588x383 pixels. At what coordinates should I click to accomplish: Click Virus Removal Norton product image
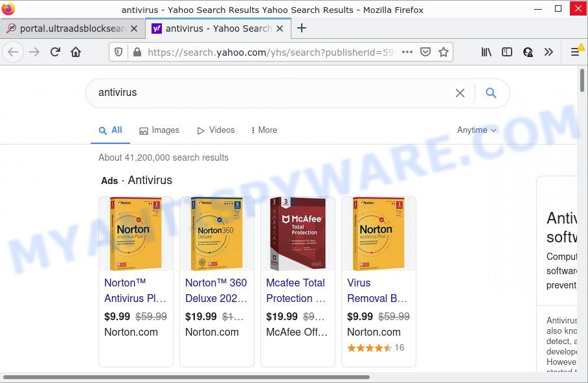[x=379, y=234]
